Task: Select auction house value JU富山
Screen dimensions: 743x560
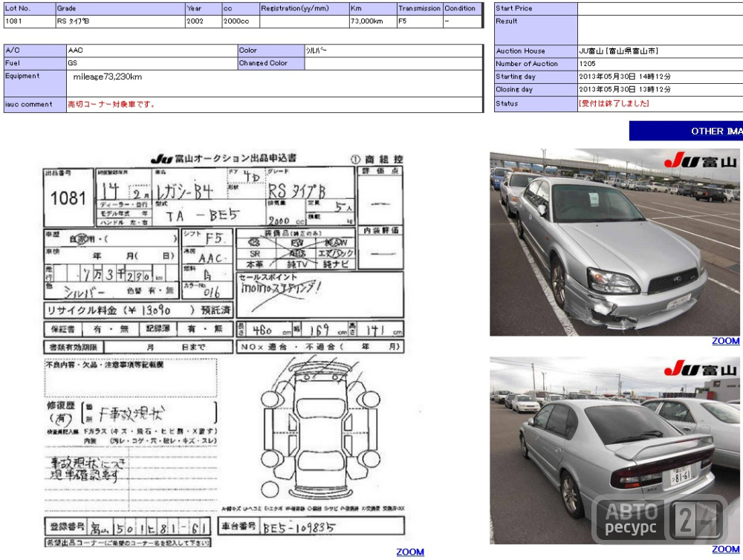Action: point(618,51)
